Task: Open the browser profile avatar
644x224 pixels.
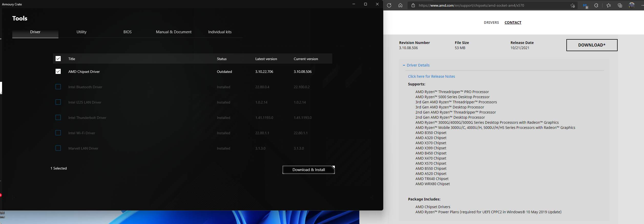Action: 632,5
